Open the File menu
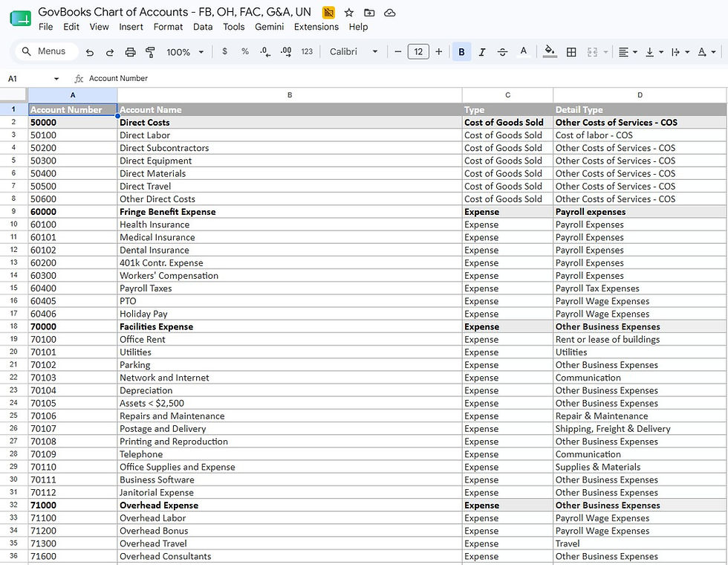Screen dimensions: 728x565 (45, 27)
